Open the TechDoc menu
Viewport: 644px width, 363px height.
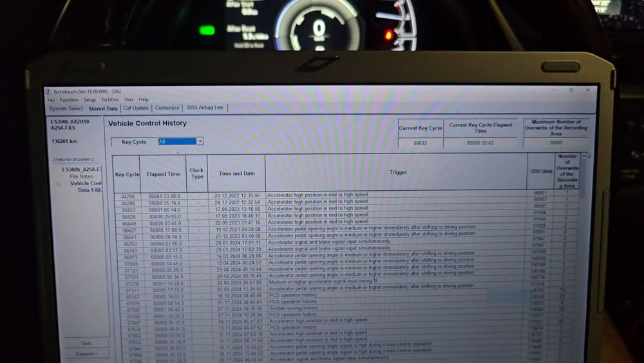tap(109, 99)
